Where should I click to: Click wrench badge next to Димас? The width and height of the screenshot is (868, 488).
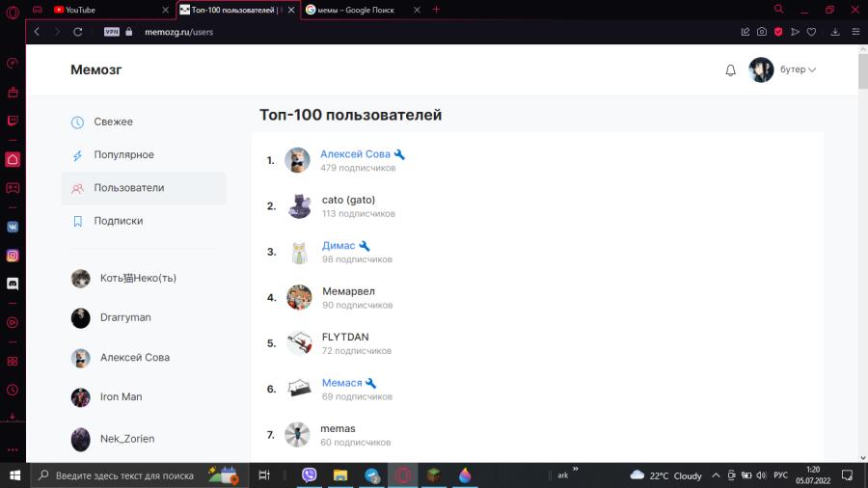(365, 246)
